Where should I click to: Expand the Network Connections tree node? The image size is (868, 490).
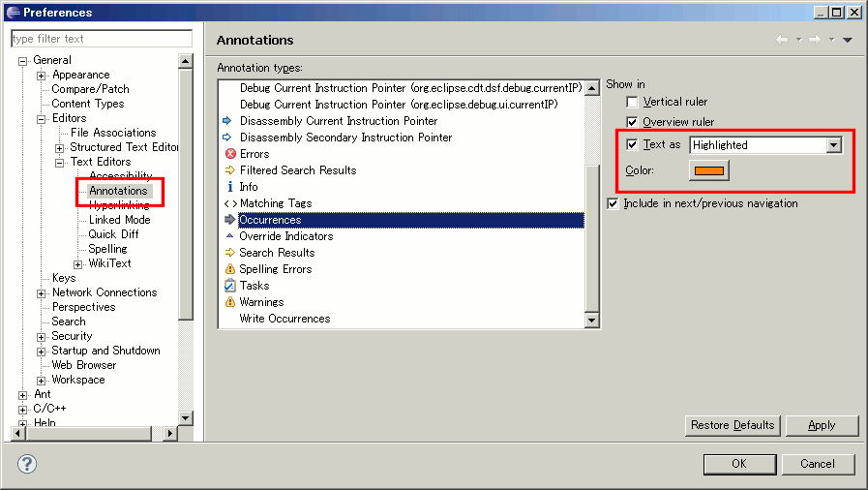tap(42, 293)
